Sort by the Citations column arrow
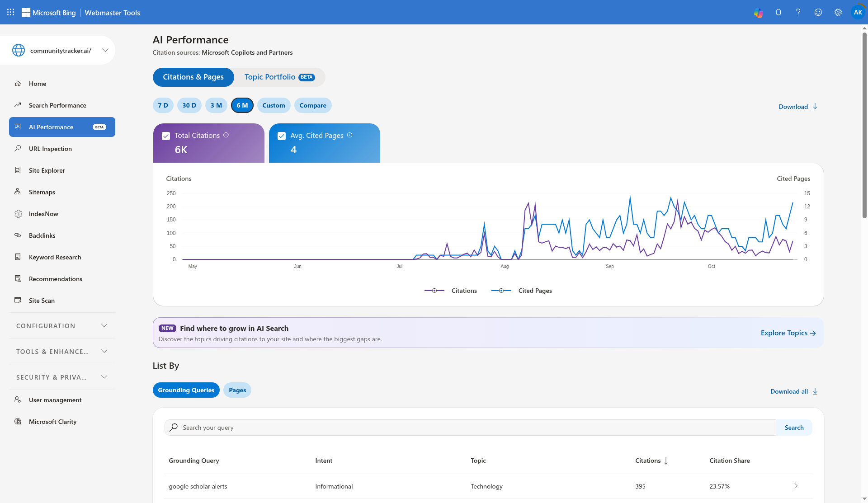The height and width of the screenshot is (503, 868). pos(666,461)
